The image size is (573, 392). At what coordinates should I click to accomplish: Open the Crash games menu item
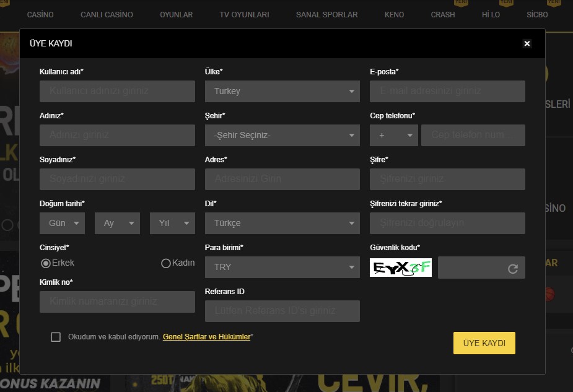(442, 15)
